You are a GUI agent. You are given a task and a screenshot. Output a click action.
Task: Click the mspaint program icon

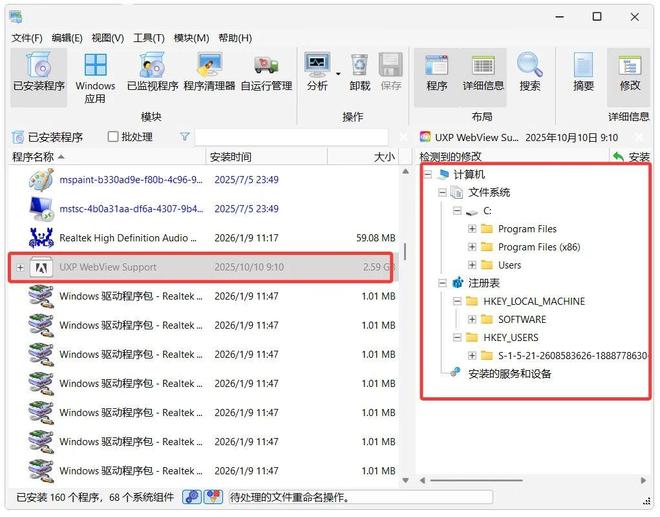41,180
